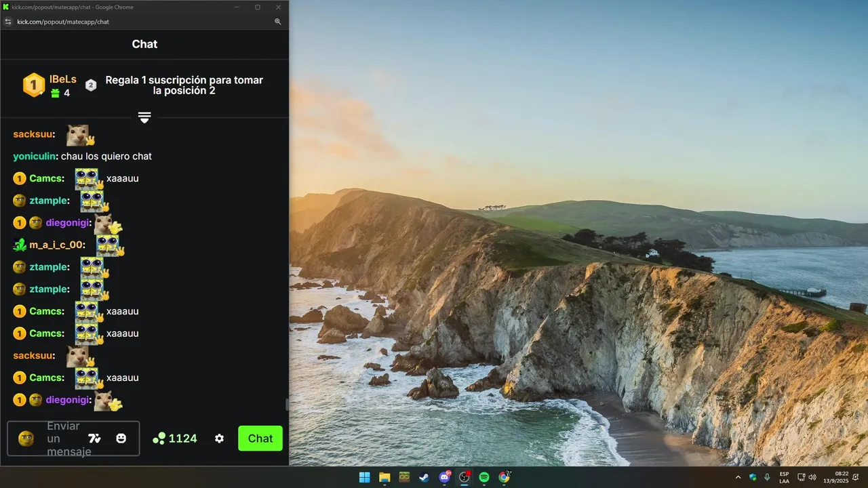
Task: Open the green app icon next to File Explorer
Action: [404, 477]
